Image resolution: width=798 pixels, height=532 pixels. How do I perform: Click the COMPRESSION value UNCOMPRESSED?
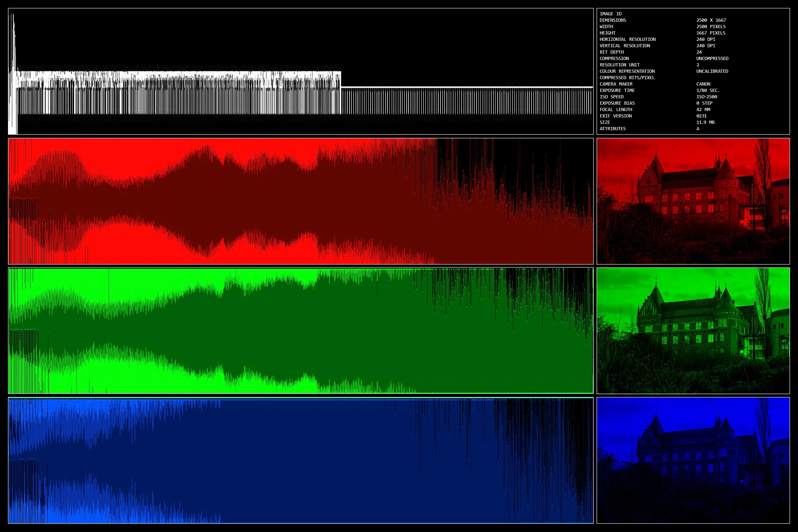pos(712,59)
